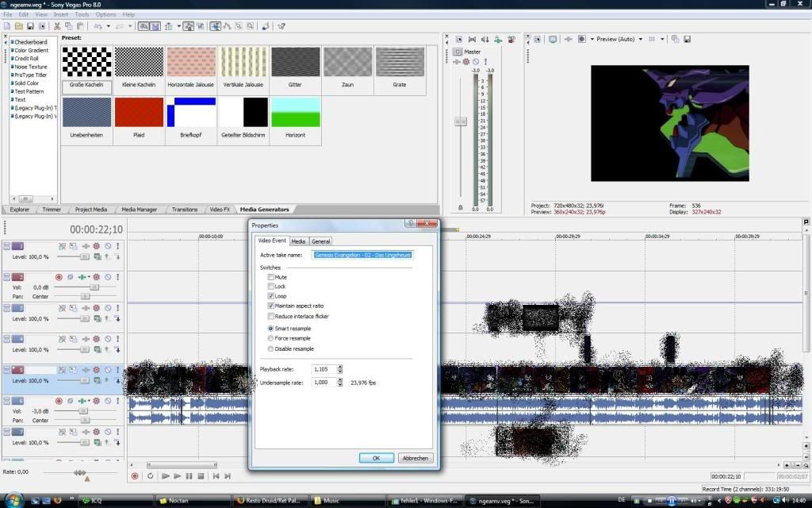The image size is (812, 508).
Task: Open the Insert menu
Action: pos(60,14)
